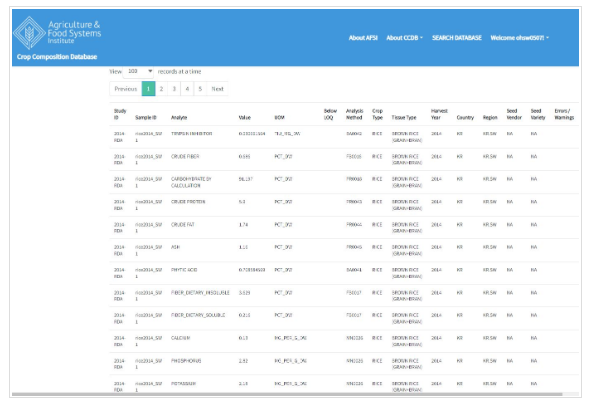
Task: Open the records-per-page View dropdown
Action: pyautogui.click(x=138, y=71)
